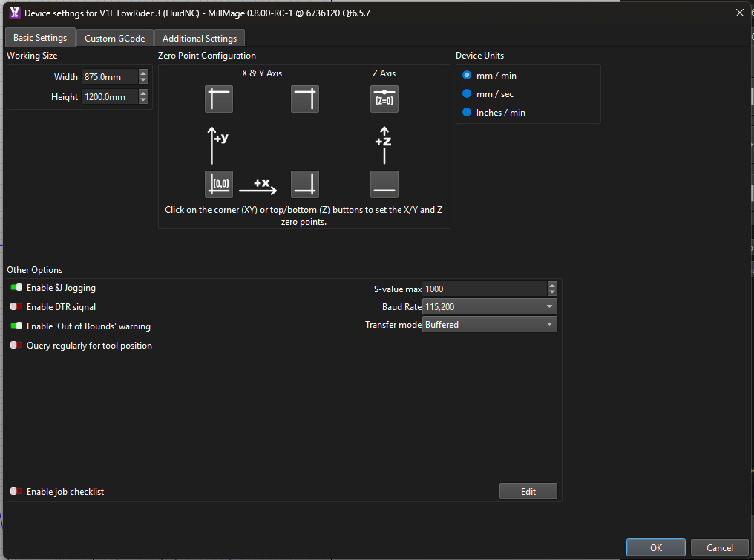
Task: Click the Edit button for job checklist
Action: click(528, 491)
